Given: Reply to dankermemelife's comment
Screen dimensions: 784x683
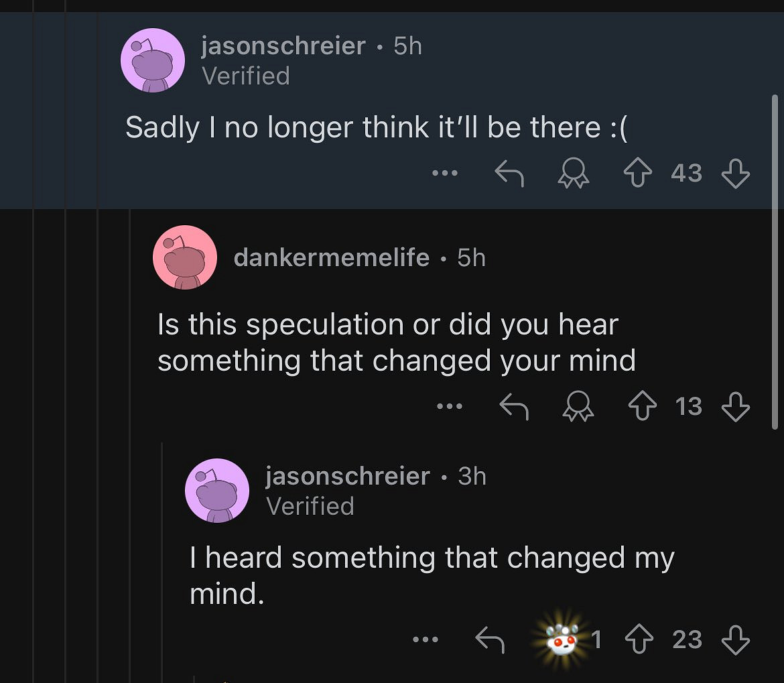Looking at the screenshot, I should [x=515, y=407].
